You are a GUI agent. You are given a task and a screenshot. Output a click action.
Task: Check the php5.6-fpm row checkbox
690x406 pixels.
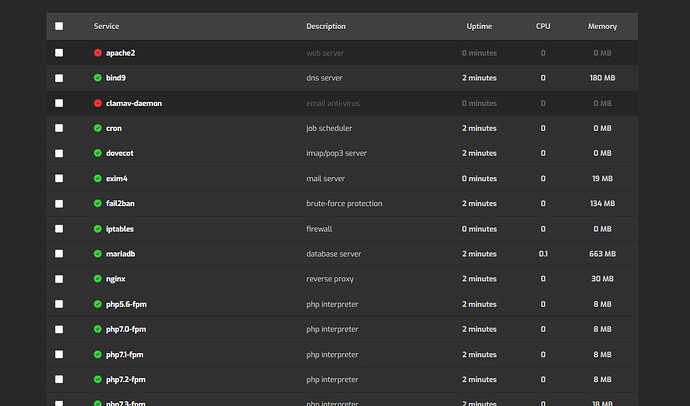tap(59, 304)
